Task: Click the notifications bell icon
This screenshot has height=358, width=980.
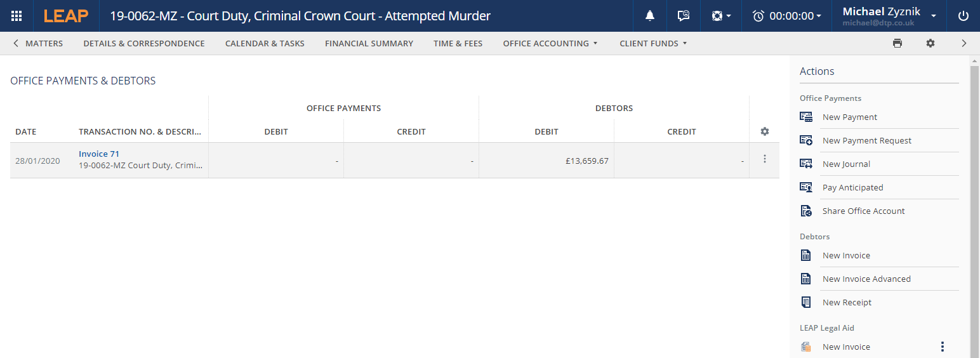Action: pos(650,16)
